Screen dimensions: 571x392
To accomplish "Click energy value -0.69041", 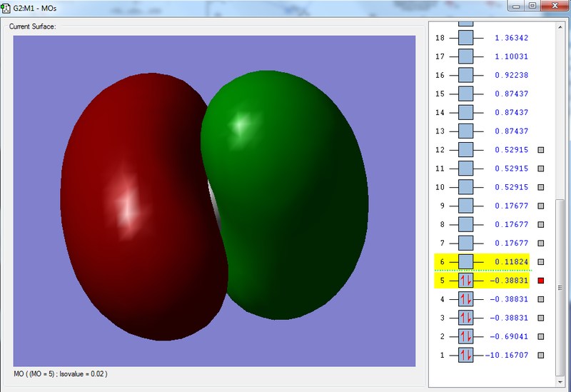I will [x=509, y=336].
